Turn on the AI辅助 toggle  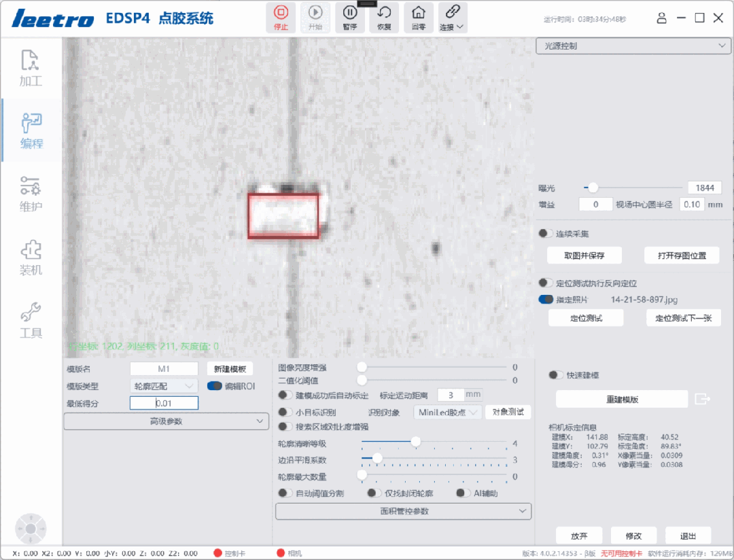[463, 493]
